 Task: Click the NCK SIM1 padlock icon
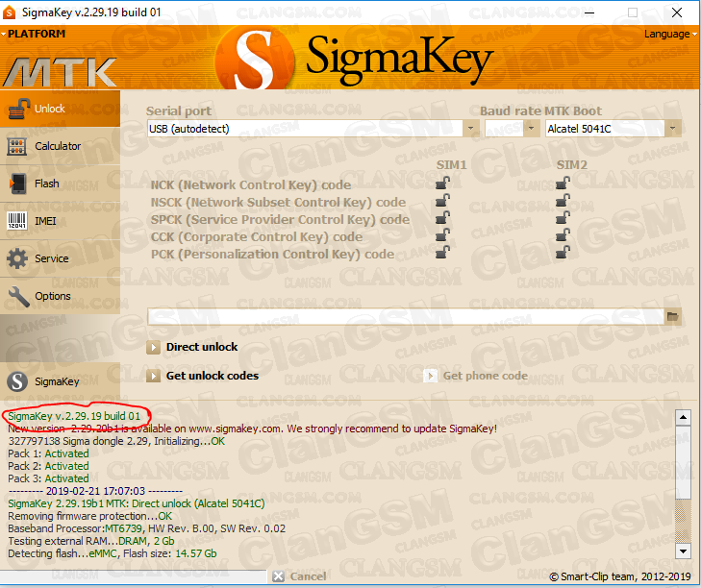click(x=443, y=183)
